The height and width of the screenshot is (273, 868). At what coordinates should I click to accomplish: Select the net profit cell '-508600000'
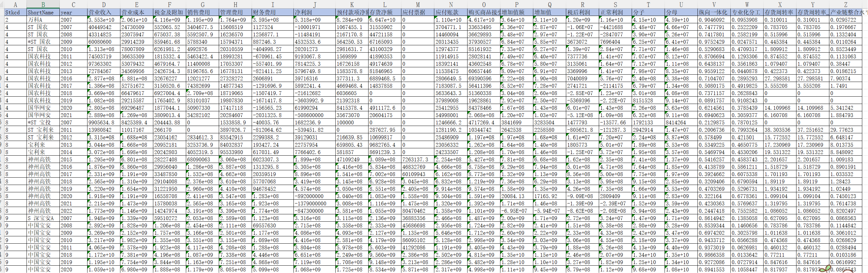314,115
